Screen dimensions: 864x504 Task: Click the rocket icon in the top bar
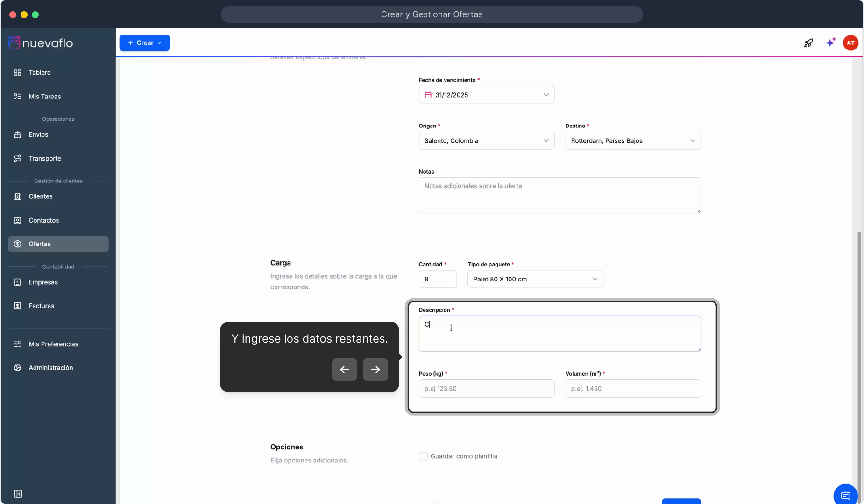coord(808,43)
